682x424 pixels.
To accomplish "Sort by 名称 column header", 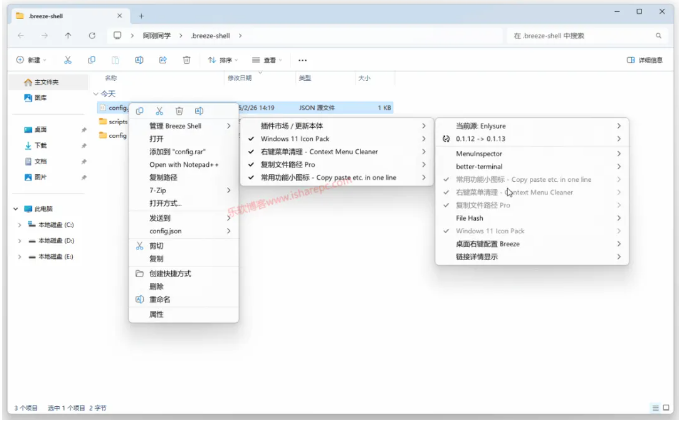I will pos(111,78).
